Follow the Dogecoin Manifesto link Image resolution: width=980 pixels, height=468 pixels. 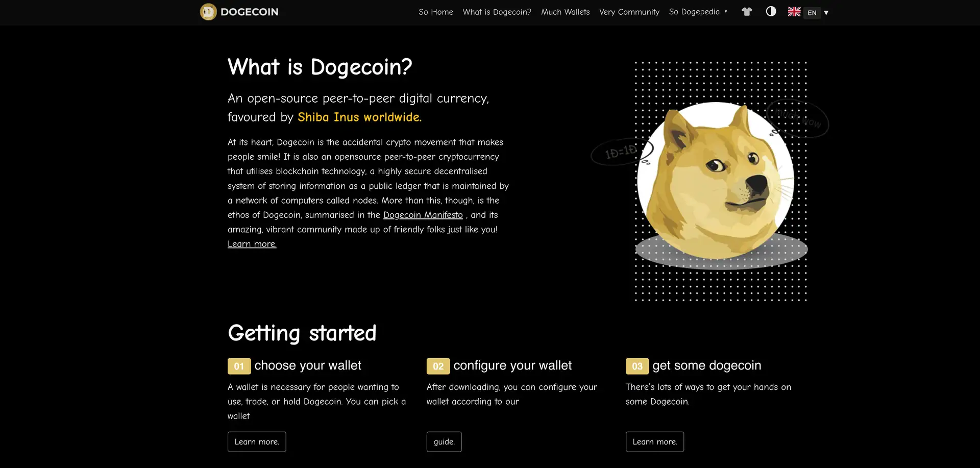(x=423, y=215)
